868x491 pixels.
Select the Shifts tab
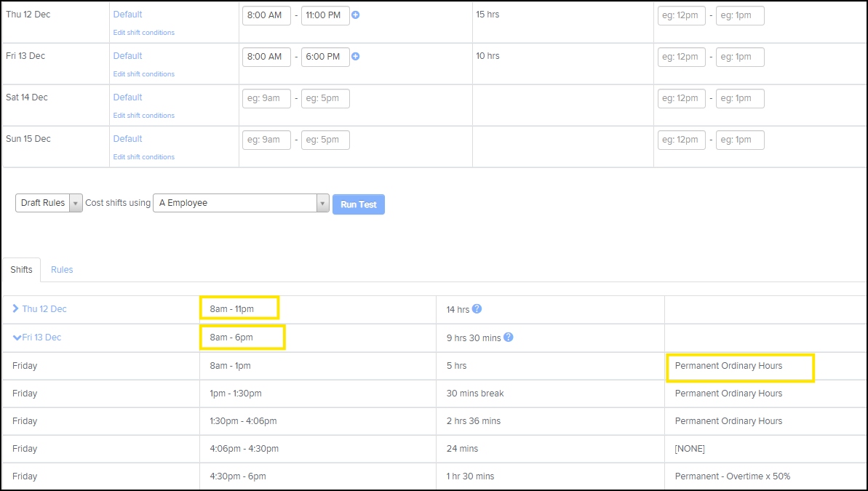(x=22, y=270)
